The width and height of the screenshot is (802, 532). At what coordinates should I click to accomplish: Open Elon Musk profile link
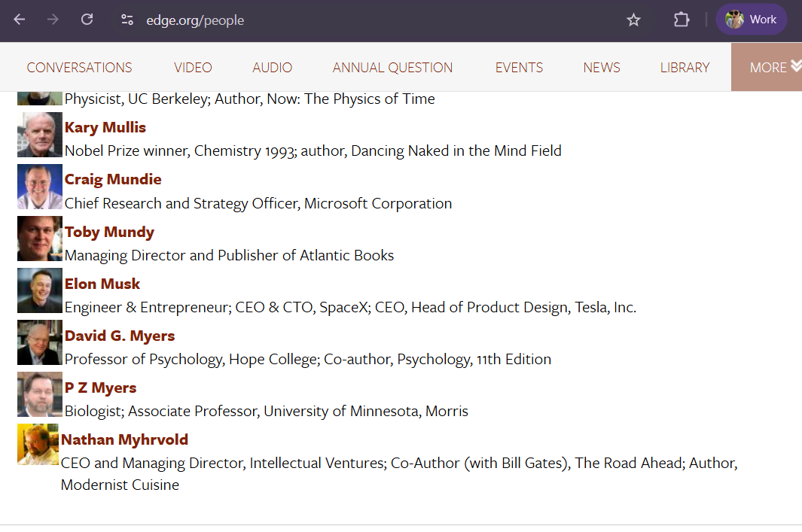(102, 284)
